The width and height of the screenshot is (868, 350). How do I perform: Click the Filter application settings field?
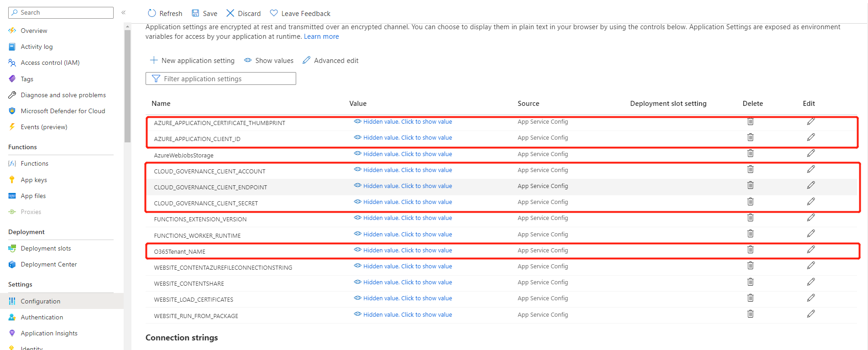click(221, 78)
